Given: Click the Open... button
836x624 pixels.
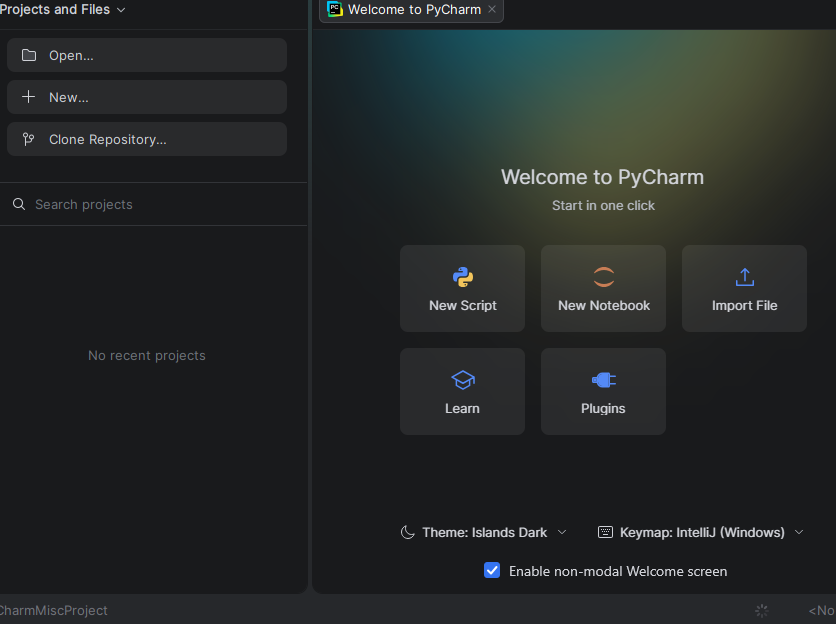Looking at the screenshot, I should pyautogui.click(x=147, y=55).
